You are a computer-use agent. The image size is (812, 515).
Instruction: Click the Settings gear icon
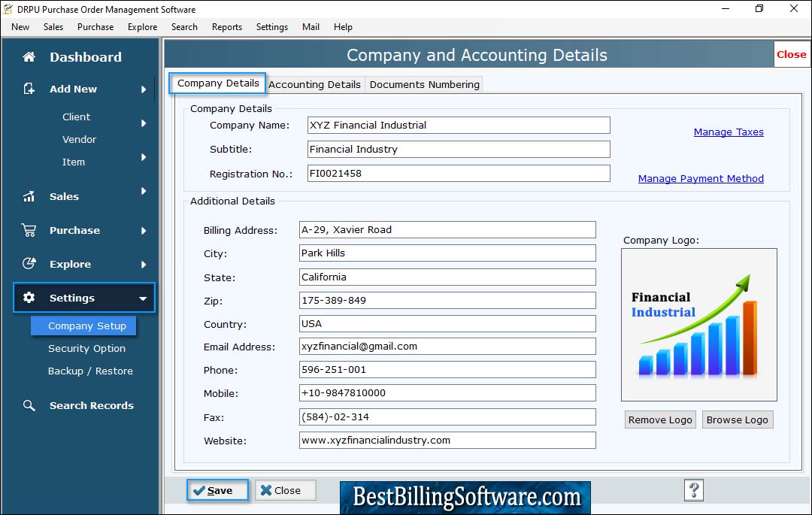click(29, 298)
